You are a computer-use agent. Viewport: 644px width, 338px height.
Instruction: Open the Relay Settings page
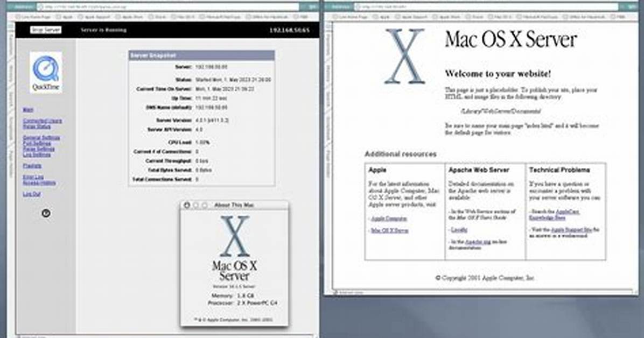coord(39,149)
